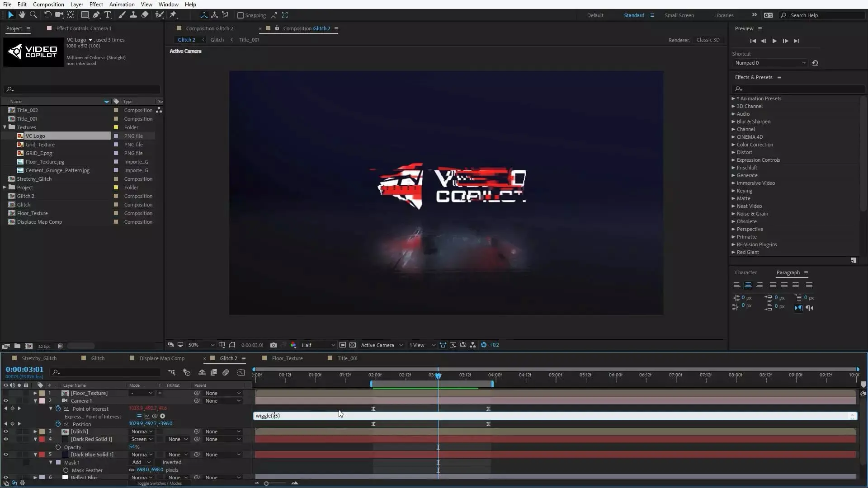Click the Camera 1 label color swatch

coord(42,401)
